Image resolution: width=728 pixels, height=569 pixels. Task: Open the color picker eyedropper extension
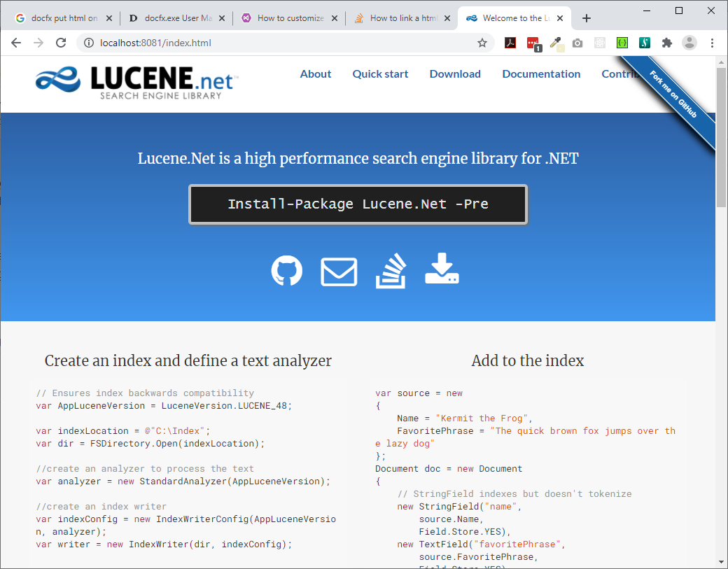pyautogui.click(x=556, y=43)
